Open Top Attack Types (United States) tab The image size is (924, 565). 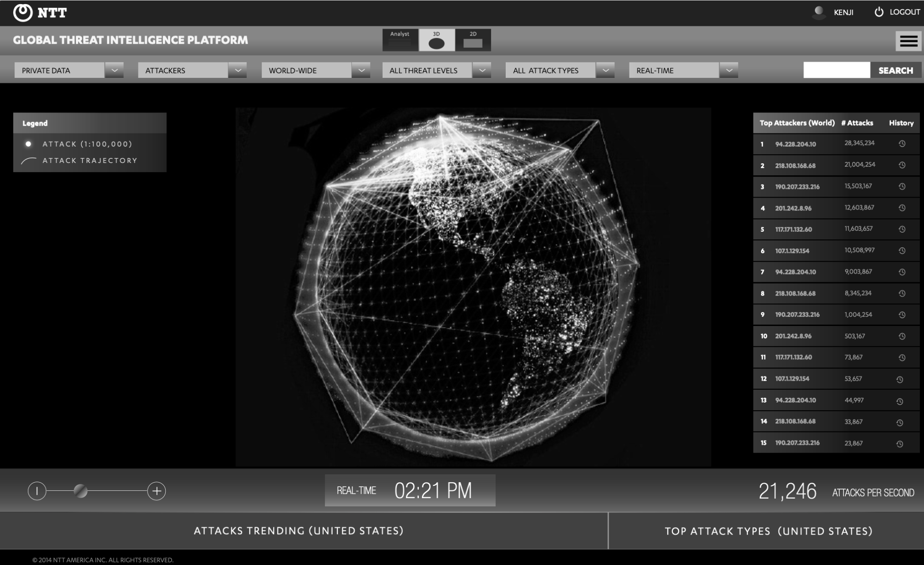[768, 531]
